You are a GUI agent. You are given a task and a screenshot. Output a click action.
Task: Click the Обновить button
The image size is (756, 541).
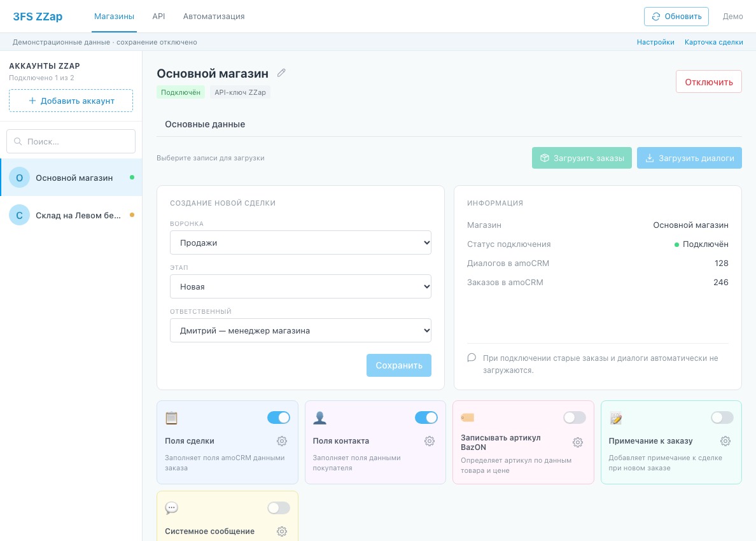coord(676,17)
